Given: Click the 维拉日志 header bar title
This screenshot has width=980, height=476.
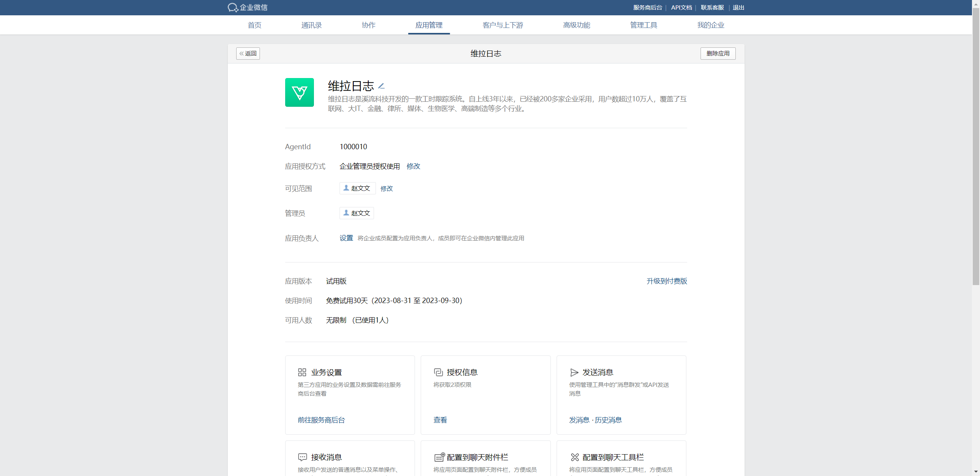Looking at the screenshot, I should click(486, 54).
